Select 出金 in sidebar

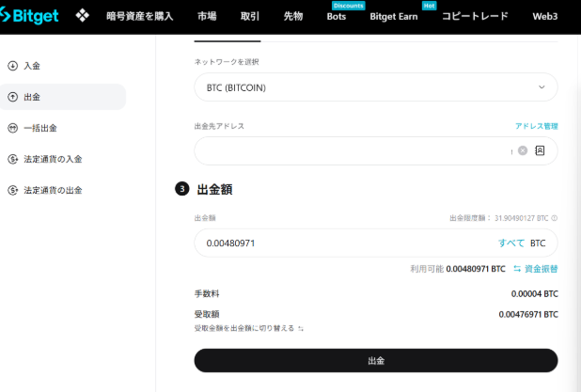63,97
